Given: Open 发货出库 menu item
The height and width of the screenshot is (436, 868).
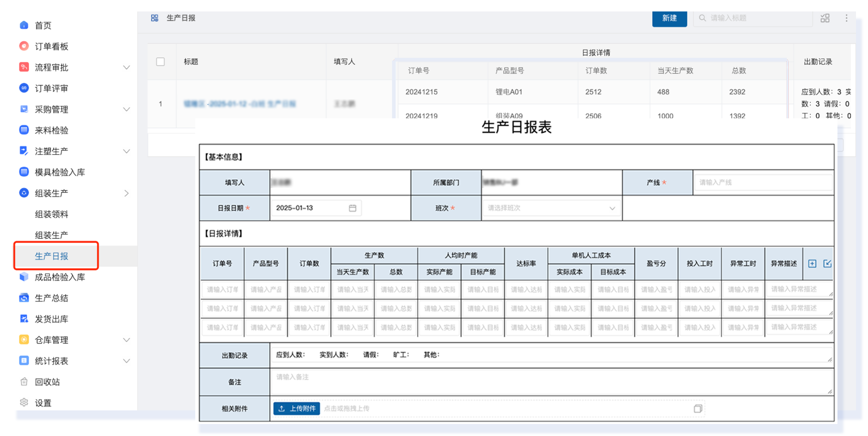Looking at the screenshot, I should click(x=51, y=319).
